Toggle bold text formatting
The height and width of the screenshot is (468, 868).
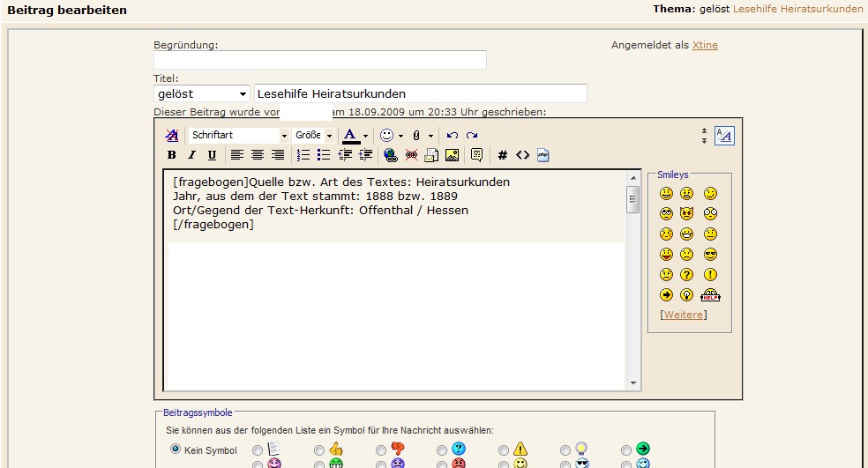[172, 155]
